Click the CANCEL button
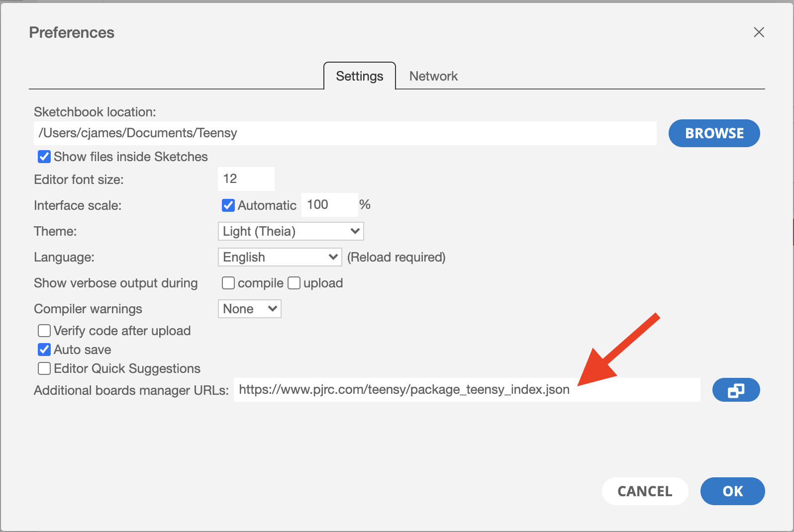Screen dimensions: 794x532 645,491
